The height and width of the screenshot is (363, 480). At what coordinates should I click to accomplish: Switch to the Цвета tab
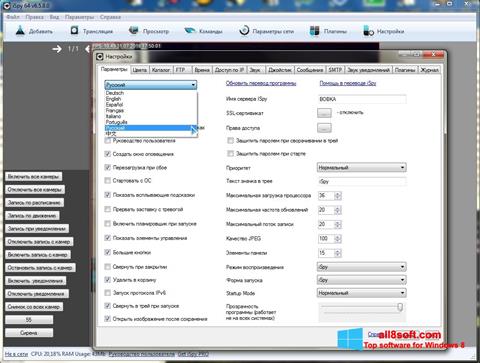coord(139,70)
